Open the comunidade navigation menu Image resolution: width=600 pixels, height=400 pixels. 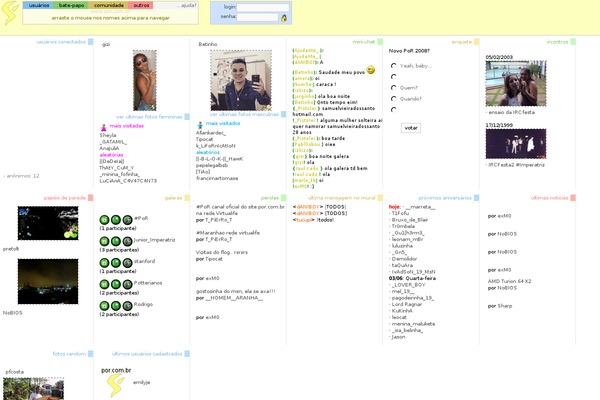[x=108, y=5]
